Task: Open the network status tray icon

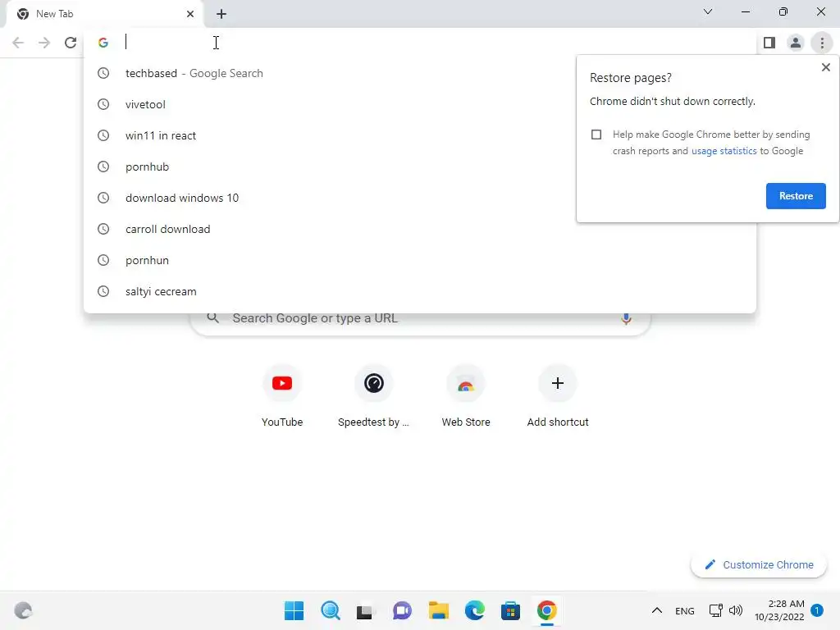Action: click(715, 610)
